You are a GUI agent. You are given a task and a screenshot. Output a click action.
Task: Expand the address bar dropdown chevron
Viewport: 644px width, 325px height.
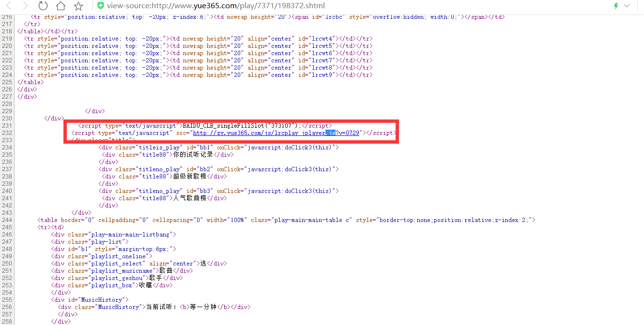pos(627,6)
